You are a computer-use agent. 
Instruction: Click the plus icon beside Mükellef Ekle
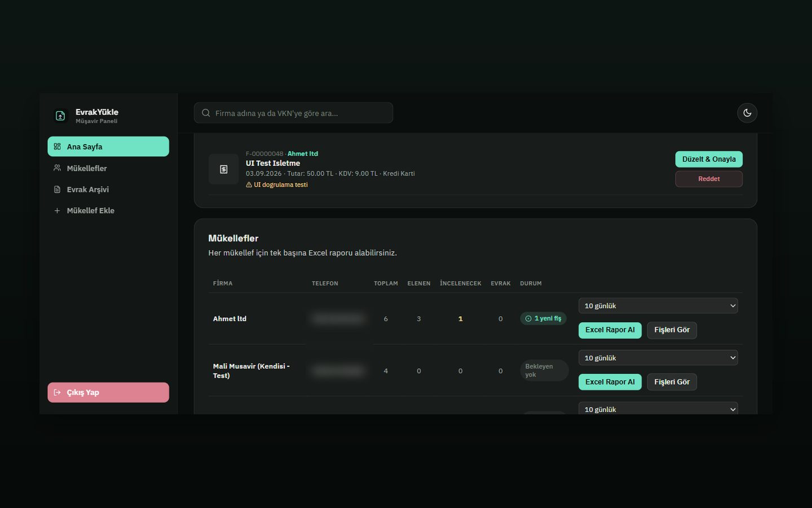pyautogui.click(x=57, y=211)
